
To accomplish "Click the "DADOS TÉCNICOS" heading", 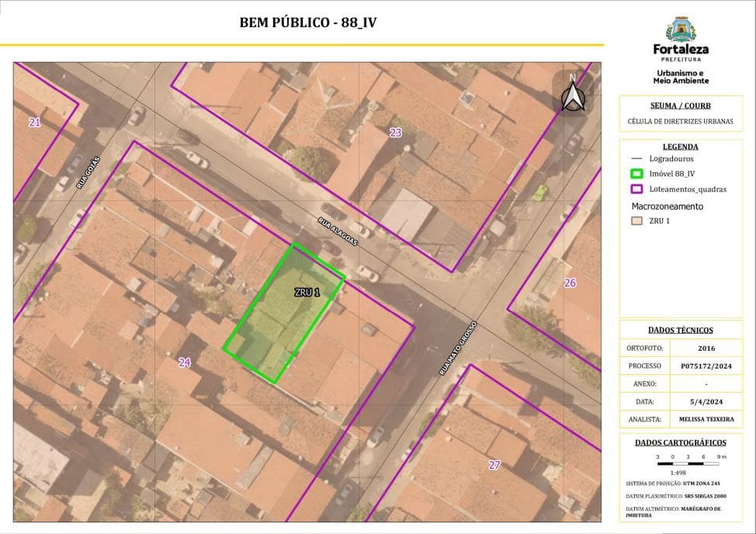I will point(680,330).
